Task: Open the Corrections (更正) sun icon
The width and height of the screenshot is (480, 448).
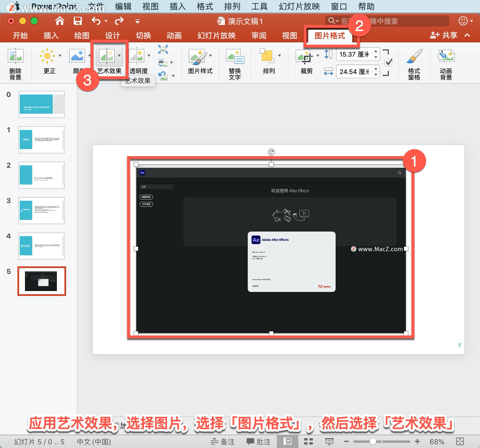Action: (x=47, y=56)
